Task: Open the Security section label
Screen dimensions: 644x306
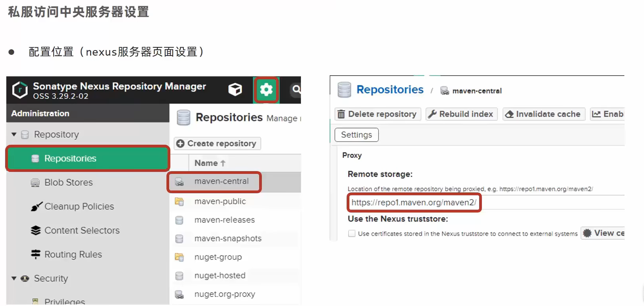Action: [x=51, y=278]
